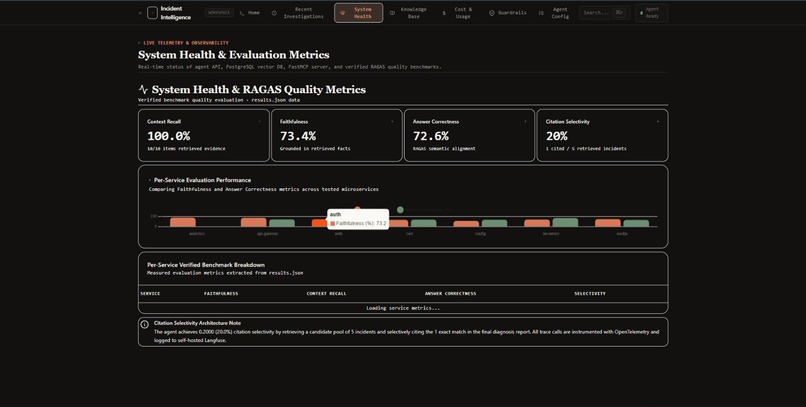Click the clock icon beside Recent Investigations
The height and width of the screenshot is (407, 806).
(x=274, y=13)
